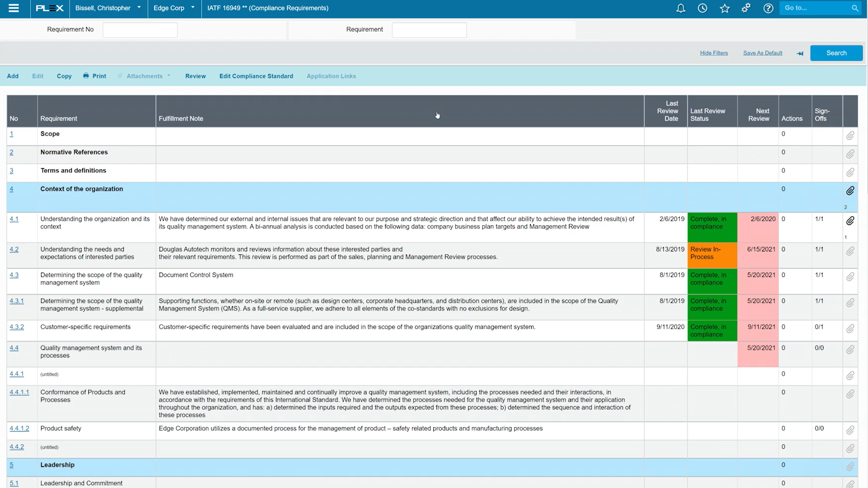868x488 pixels.
Task: Open the Attachments dropdown in toolbar
Action: (x=144, y=76)
